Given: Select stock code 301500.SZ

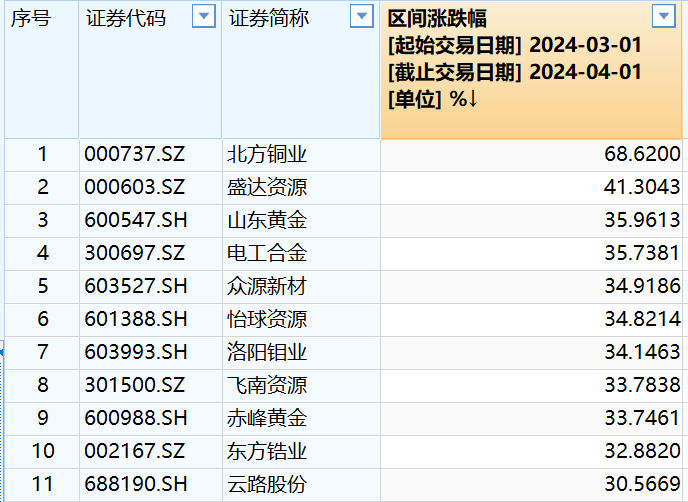Looking at the screenshot, I should coord(135,385).
